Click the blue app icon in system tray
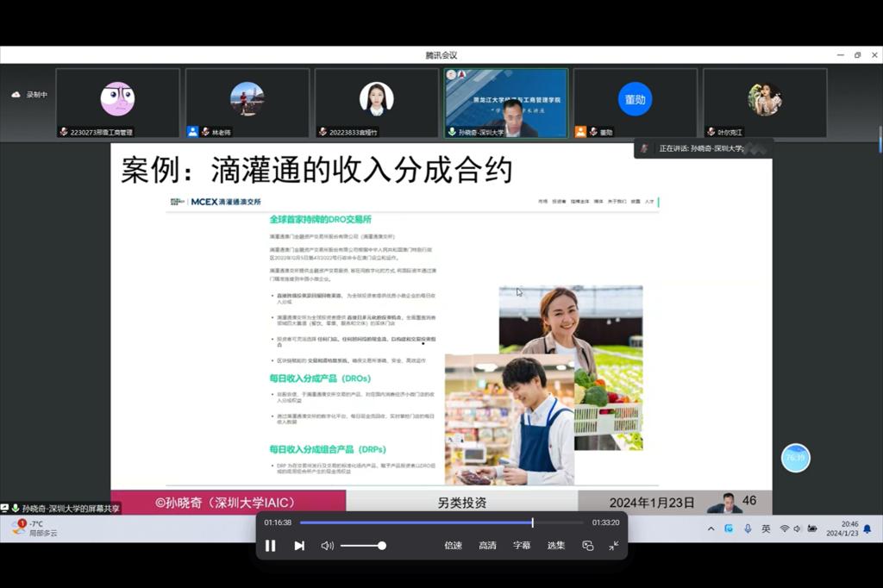Image resolution: width=883 pixels, height=588 pixels. point(729,529)
